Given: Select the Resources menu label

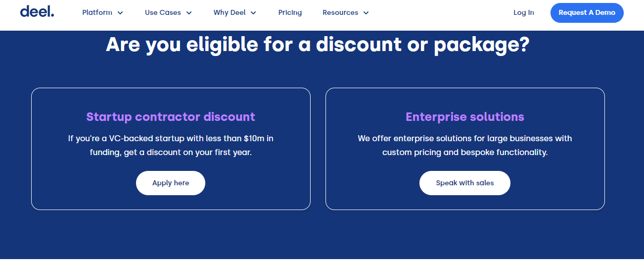Looking at the screenshot, I should (341, 12).
